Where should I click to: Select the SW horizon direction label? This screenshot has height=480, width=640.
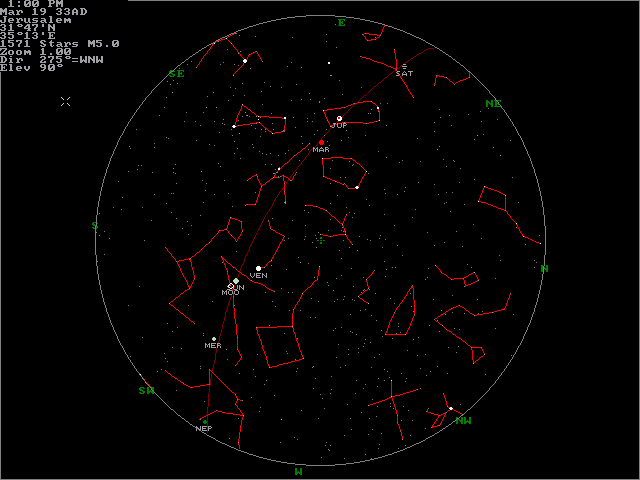(146, 390)
